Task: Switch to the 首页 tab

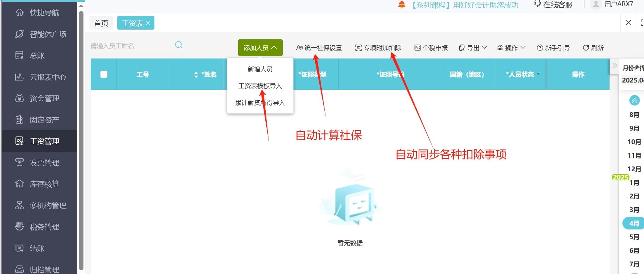Action: [x=101, y=23]
